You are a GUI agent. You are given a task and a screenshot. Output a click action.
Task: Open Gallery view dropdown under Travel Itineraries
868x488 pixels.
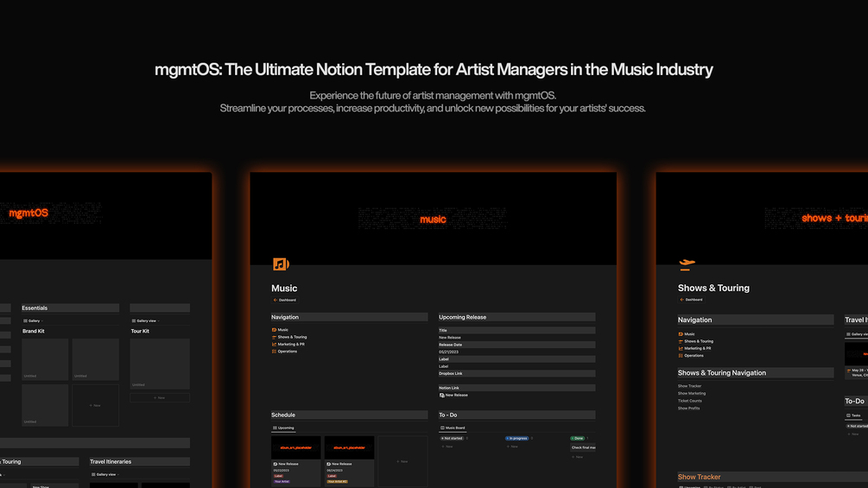(105, 475)
